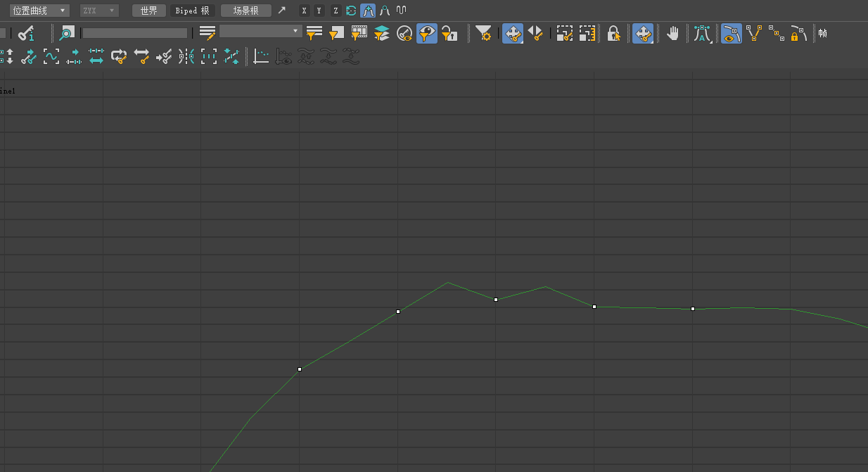Click the funnel with square filter icon
Image resolution: width=868 pixels, height=472 pixels.
(337, 33)
